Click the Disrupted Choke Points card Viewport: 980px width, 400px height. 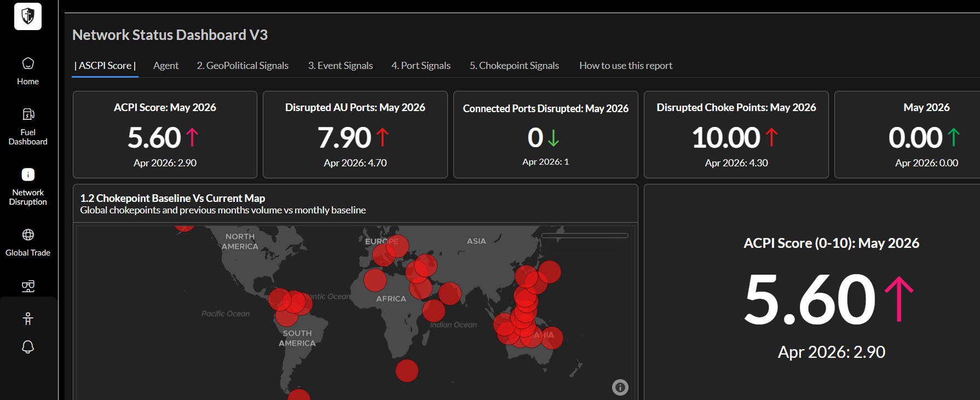(x=736, y=135)
